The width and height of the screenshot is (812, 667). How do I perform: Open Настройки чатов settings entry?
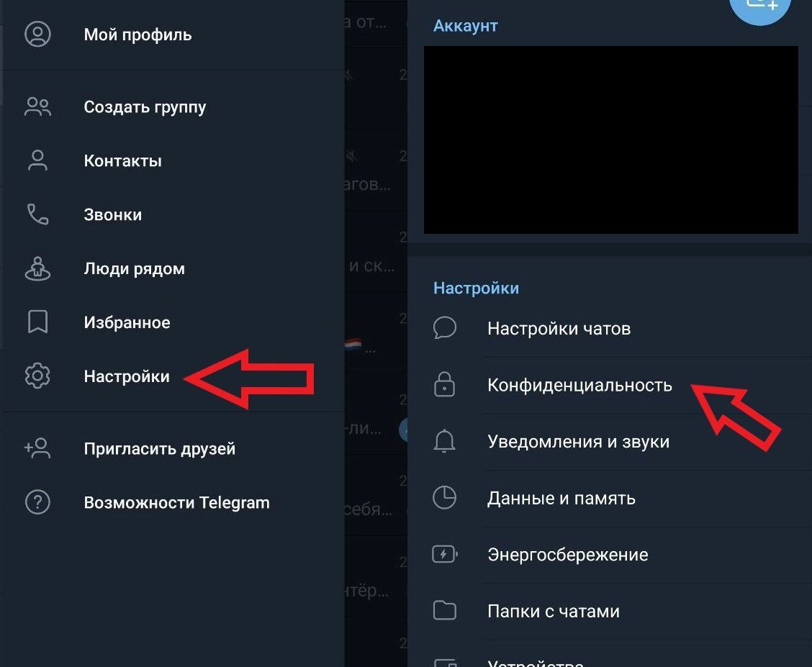tap(610, 329)
